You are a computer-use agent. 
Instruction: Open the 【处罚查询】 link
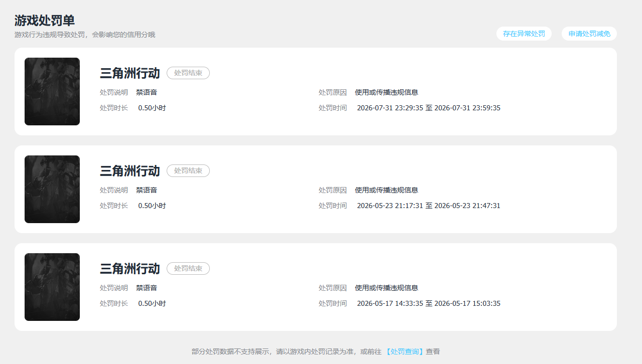click(x=405, y=352)
